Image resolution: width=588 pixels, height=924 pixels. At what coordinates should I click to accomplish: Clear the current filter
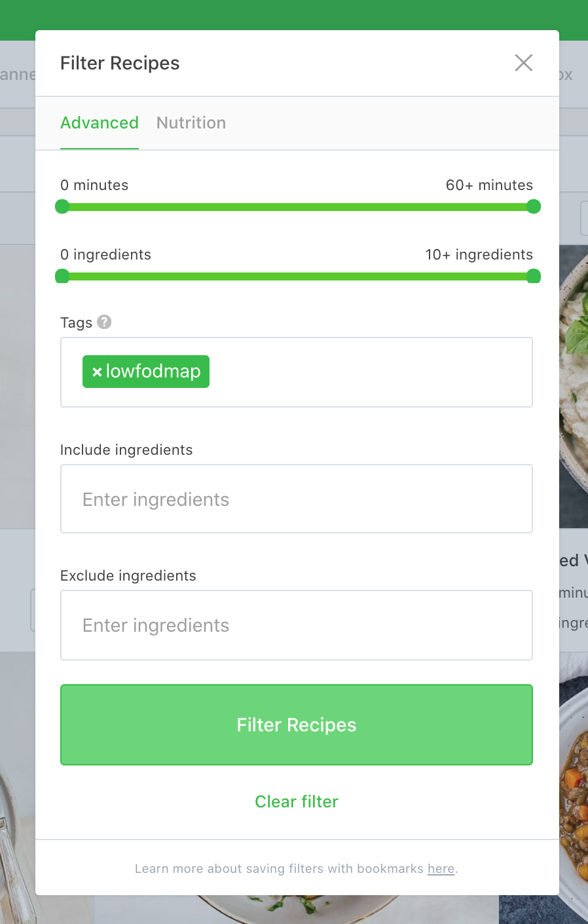pos(296,801)
